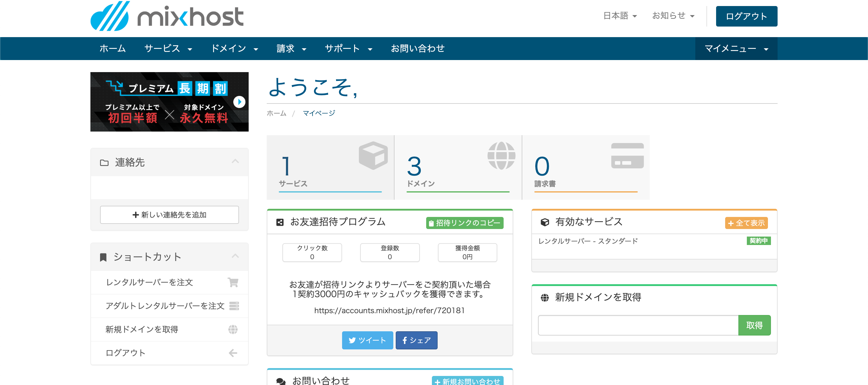The height and width of the screenshot is (385, 868).
Task: Click the マイページ breadcrumb link
Action: click(x=319, y=113)
